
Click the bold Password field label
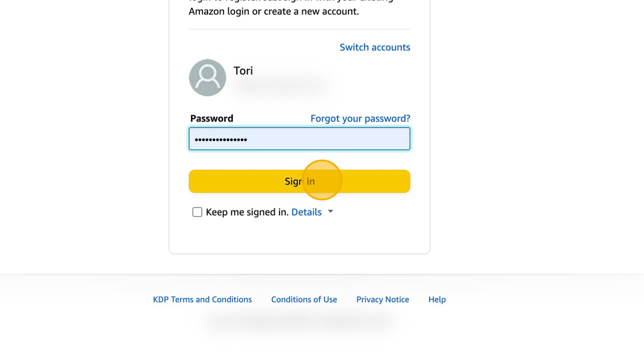[x=212, y=118]
